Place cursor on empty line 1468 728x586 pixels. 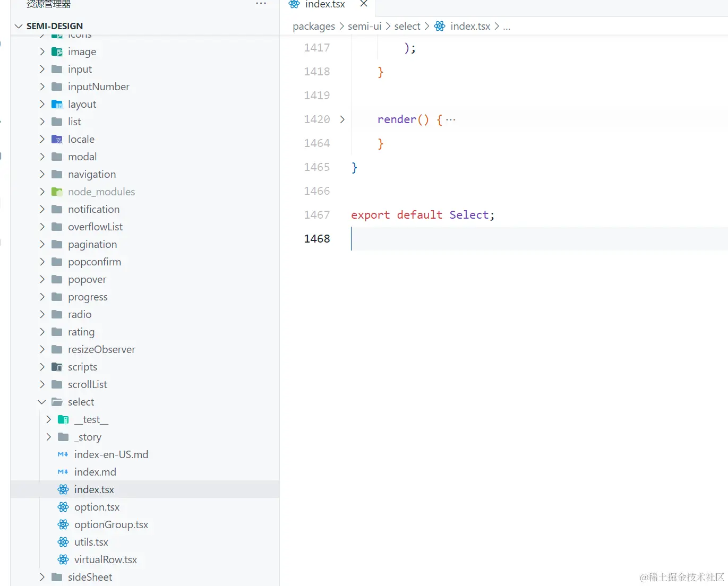[539, 239]
